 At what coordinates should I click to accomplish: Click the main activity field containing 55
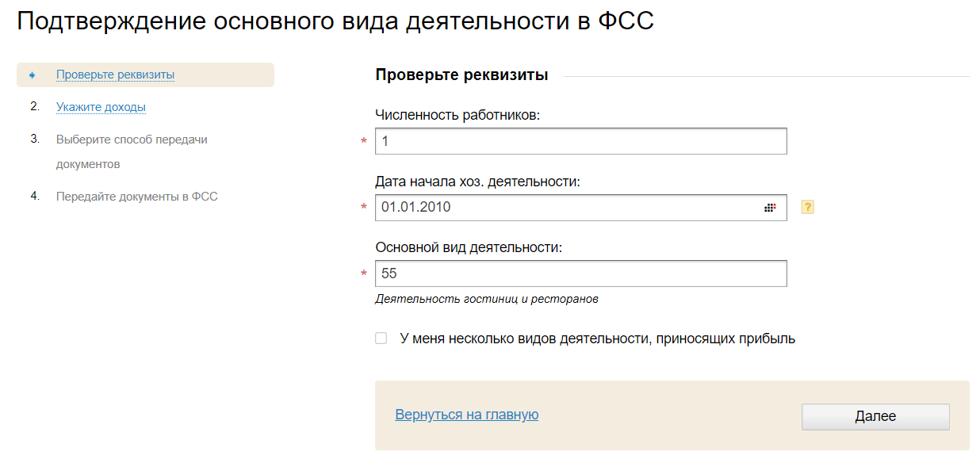[x=580, y=273]
